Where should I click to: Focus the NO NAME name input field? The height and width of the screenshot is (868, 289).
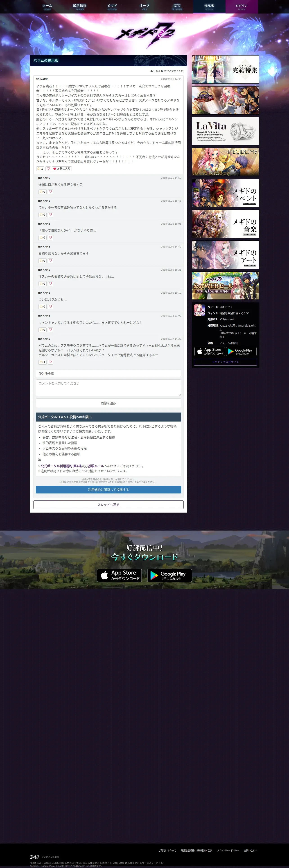point(108,373)
